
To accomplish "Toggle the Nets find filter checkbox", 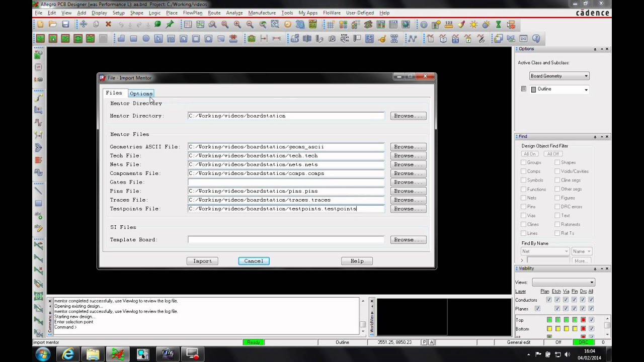I will click(523, 198).
